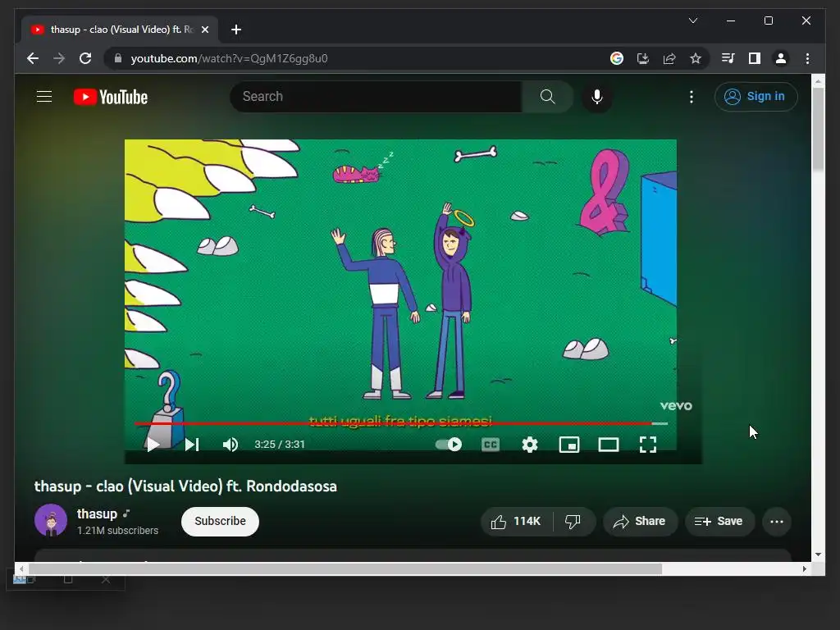Go to the YouTube home logo
The height and width of the screenshot is (630, 840).
[x=111, y=97]
